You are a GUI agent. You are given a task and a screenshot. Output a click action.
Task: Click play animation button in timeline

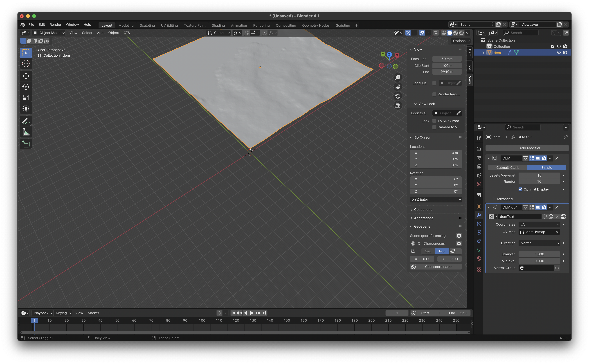(x=252, y=313)
